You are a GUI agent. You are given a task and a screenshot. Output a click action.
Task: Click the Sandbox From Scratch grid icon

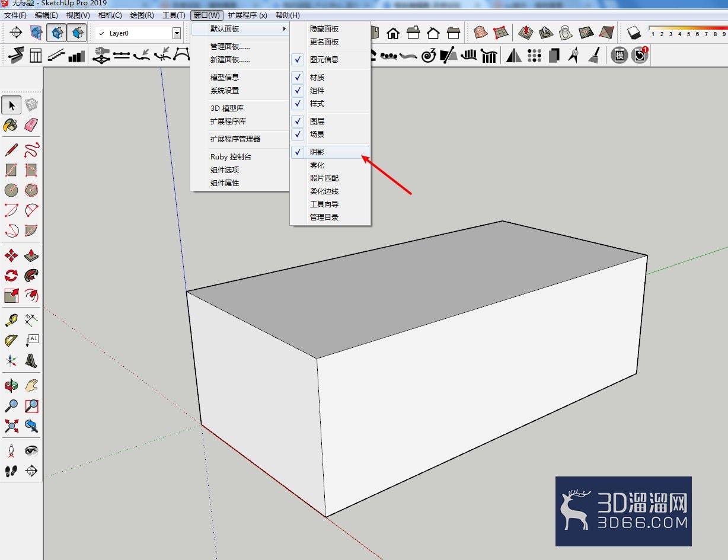pyautogui.click(x=500, y=32)
